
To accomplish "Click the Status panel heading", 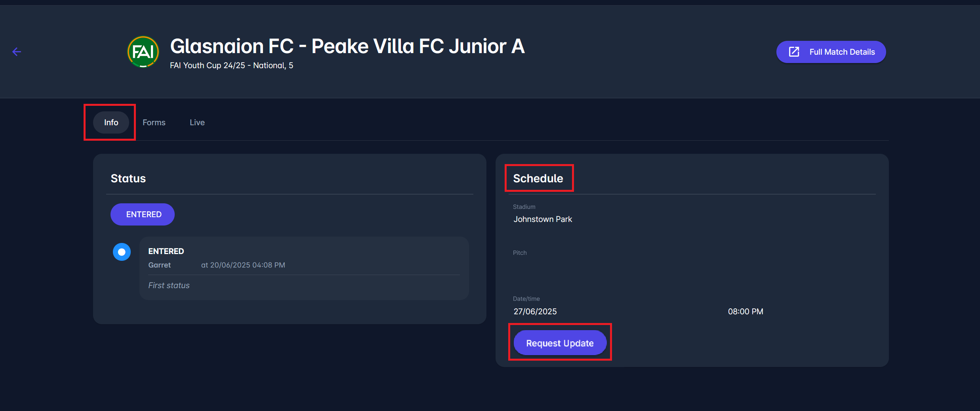I will (128, 178).
